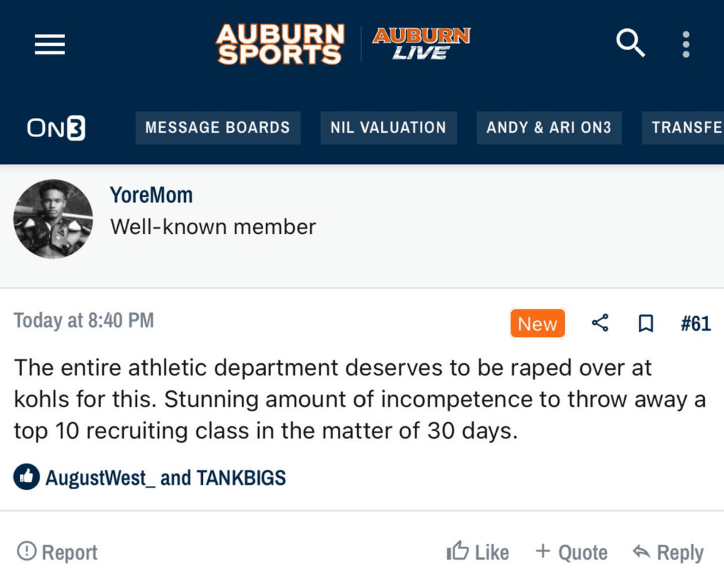Open the vertical three-dot options menu

coord(685,44)
